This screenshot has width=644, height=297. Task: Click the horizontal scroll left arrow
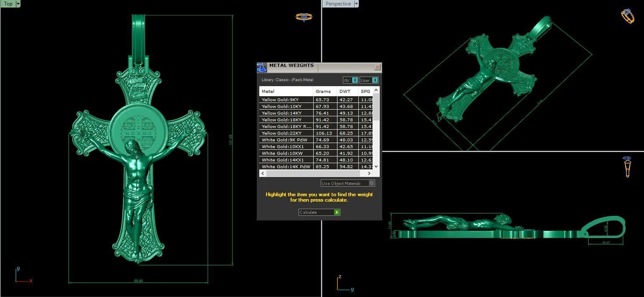263,173
